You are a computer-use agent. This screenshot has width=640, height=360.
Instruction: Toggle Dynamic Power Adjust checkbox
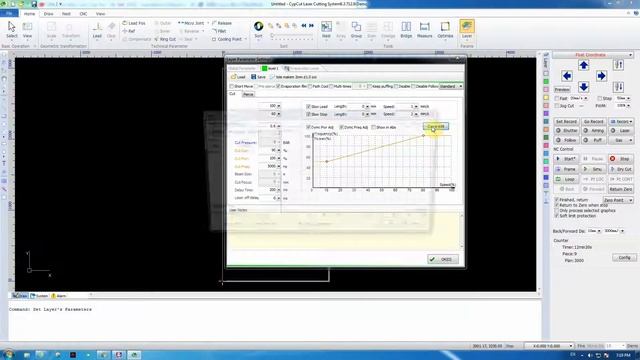click(x=309, y=127)
